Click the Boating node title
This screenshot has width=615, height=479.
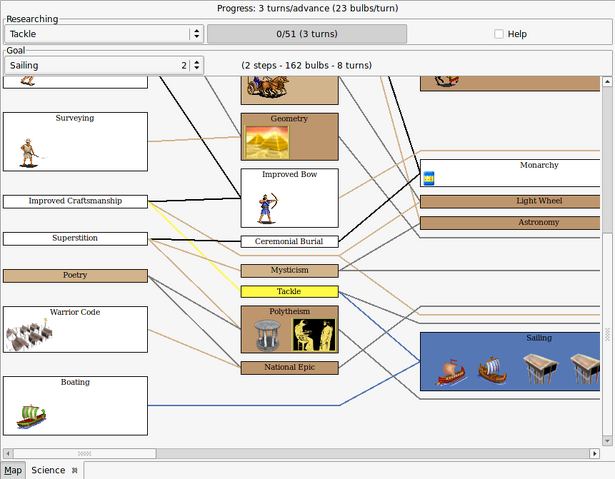75,382
